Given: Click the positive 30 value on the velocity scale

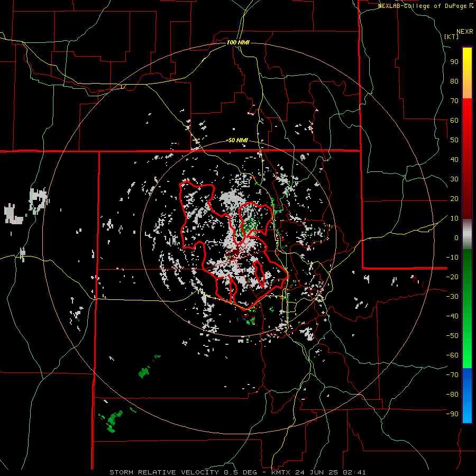Looking at the screenshot, I should coord(454,179).
